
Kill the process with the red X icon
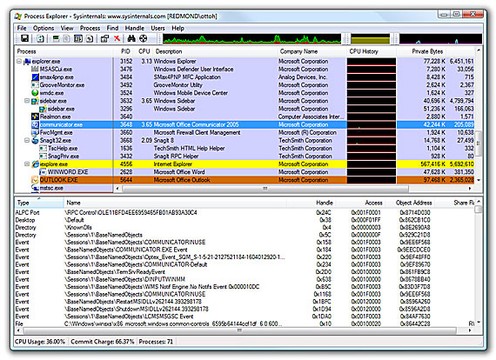[117, 39]
